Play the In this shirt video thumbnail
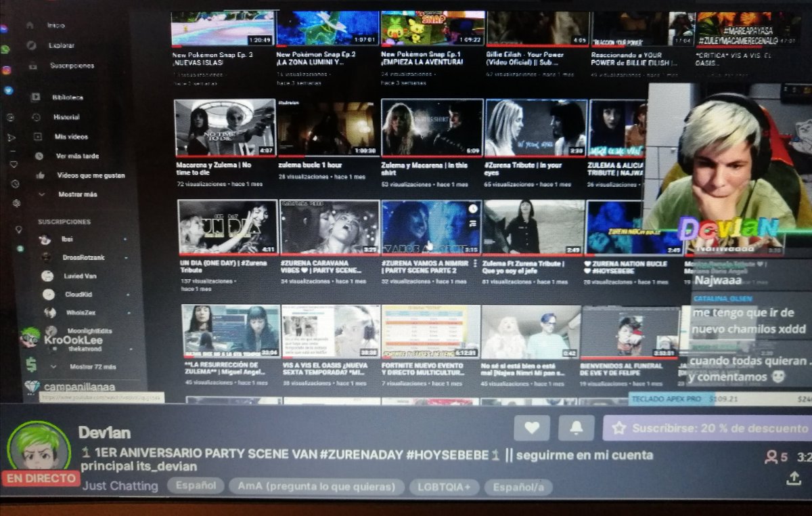812x516 pixels. (x=432, y=127)
